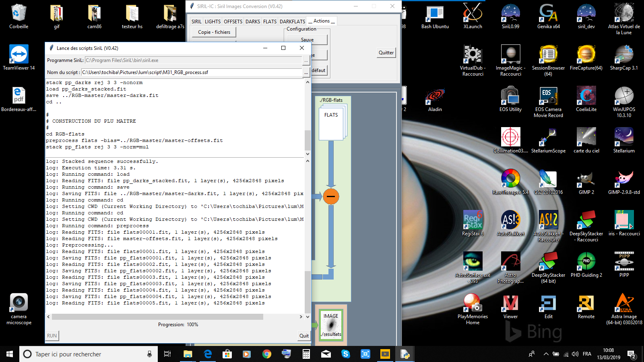
Task: Click the browse button beside Programme SiriL
Action: tap(306, 60)
